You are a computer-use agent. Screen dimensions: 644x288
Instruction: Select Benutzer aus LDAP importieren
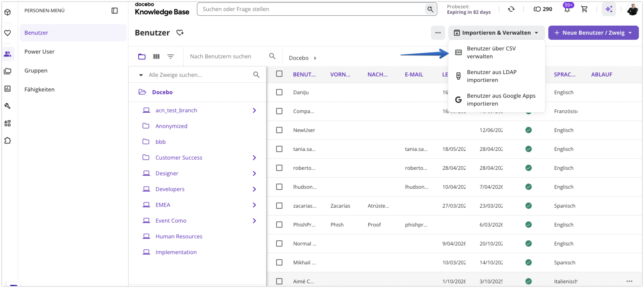click(x=496, y=76)
